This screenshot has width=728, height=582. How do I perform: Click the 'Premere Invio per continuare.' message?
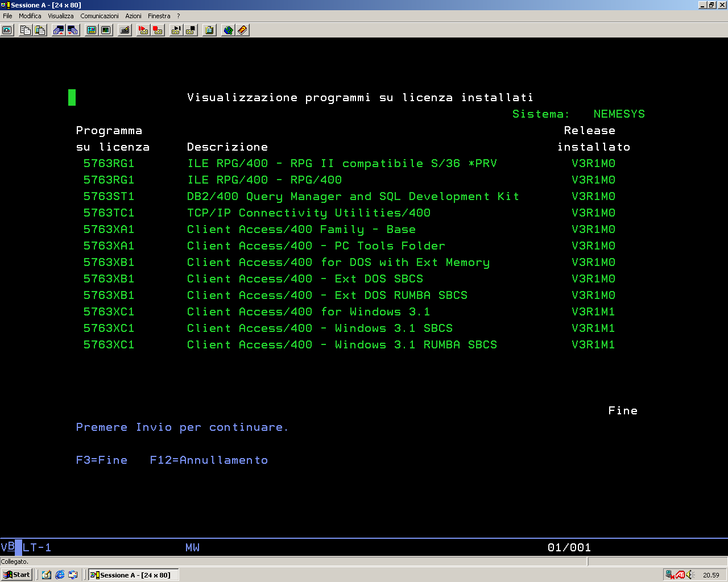click(x=182, y=427)
